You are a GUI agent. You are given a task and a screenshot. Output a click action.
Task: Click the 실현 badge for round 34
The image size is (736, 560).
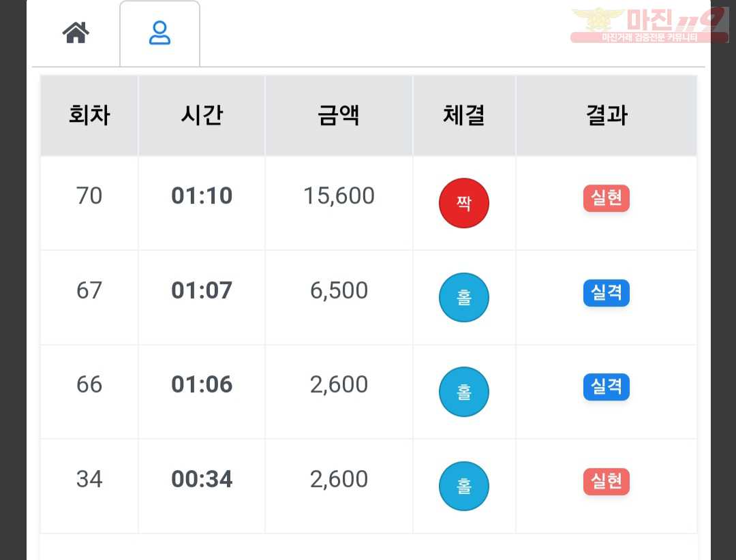pyautogui.click(x=606, y=481)
